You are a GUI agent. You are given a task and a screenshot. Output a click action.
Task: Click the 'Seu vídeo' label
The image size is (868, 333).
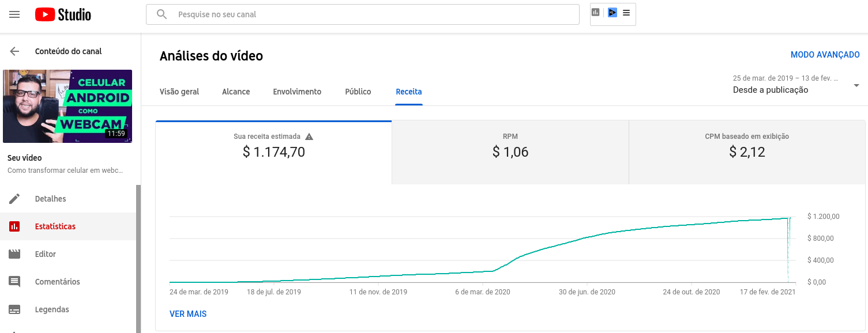point(25,158)
